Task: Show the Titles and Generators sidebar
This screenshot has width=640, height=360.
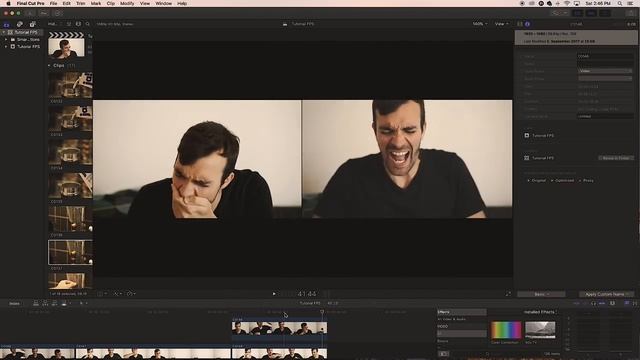Action: (33, 24)
